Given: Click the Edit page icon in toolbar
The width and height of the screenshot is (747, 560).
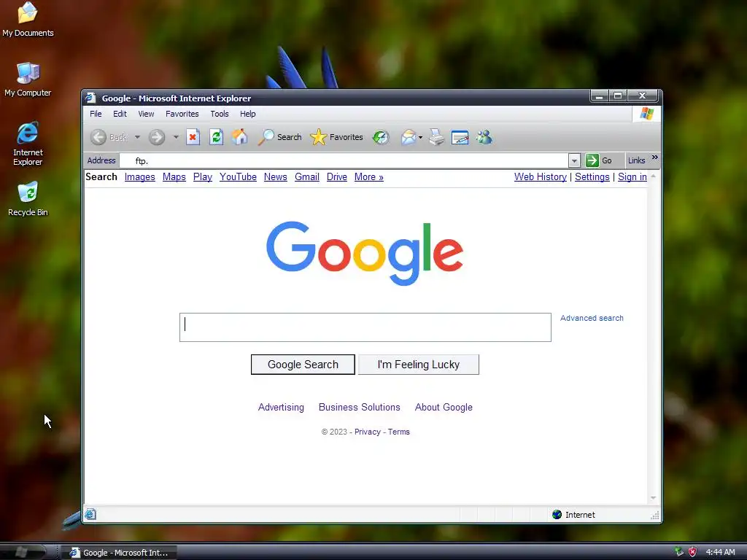Looking at the screenshot, I should point(460,137).
